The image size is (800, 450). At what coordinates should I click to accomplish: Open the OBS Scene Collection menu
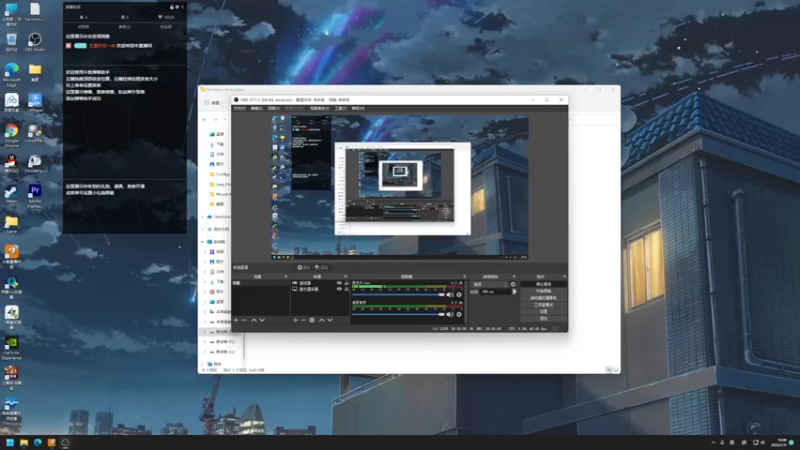(319, 108)
